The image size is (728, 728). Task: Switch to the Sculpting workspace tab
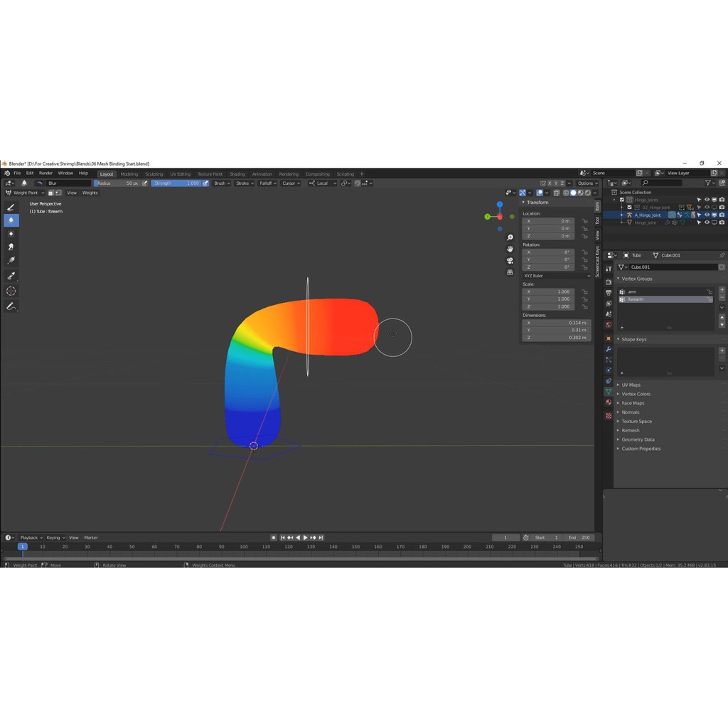coord(154,173)
